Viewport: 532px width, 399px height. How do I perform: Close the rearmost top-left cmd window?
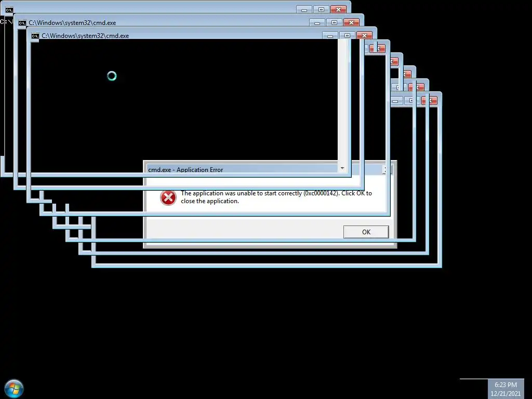(x=338, y=9)
